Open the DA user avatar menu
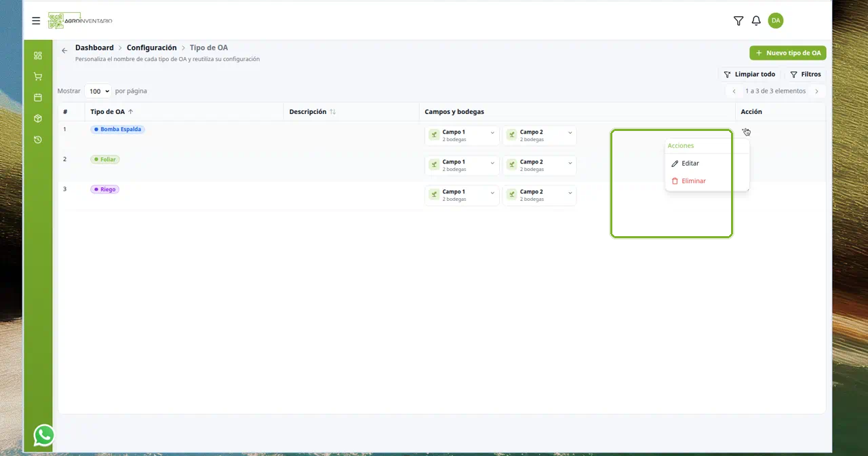The height and width of the screenshot is (456, 868). pyautogui.click(x=776, y=20)
